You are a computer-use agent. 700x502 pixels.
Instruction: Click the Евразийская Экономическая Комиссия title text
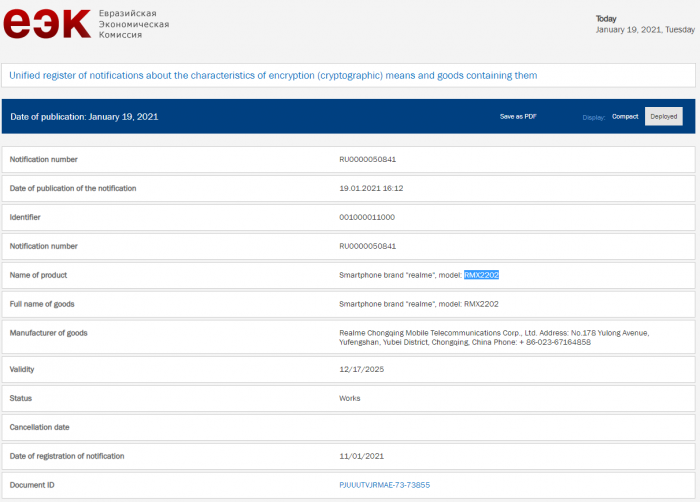click(133, 23)
